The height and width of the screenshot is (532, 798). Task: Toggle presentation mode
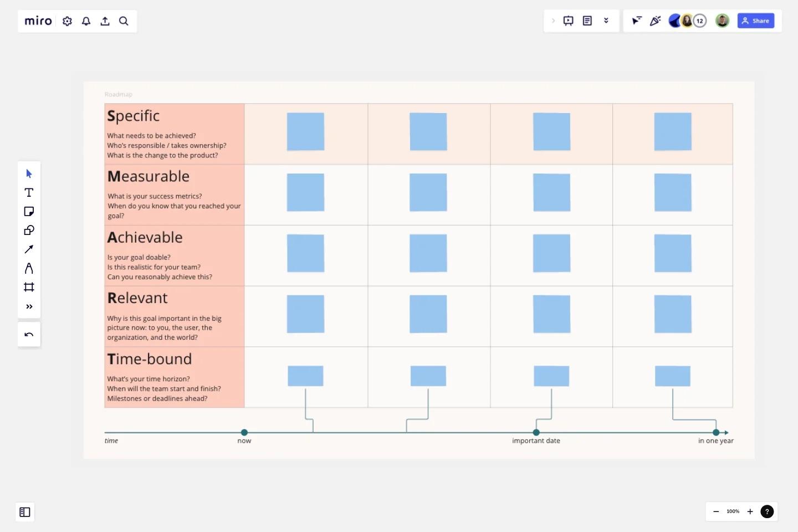[569, 21]
